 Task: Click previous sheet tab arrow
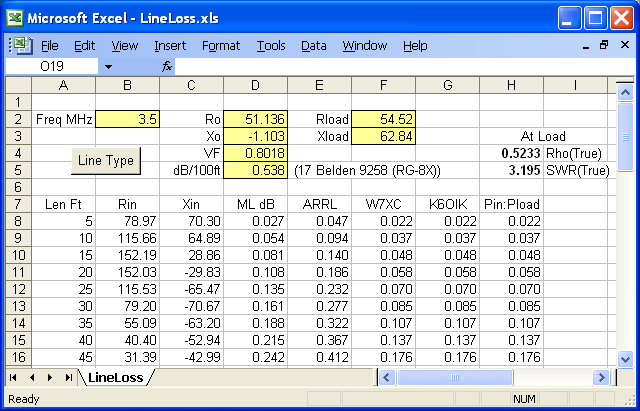(32, 377)
